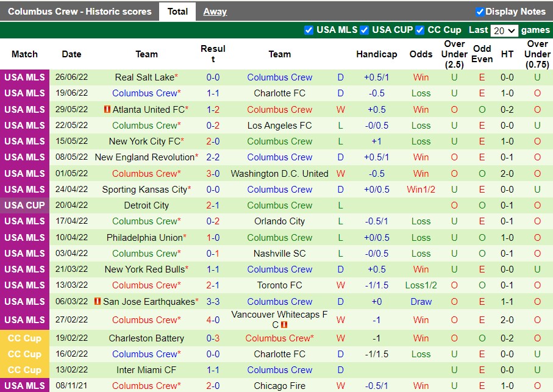Viewport: 553px width, 392px height.
Task: Click red card icon after Vancouver Whitecaps FC
Action: 284,325
